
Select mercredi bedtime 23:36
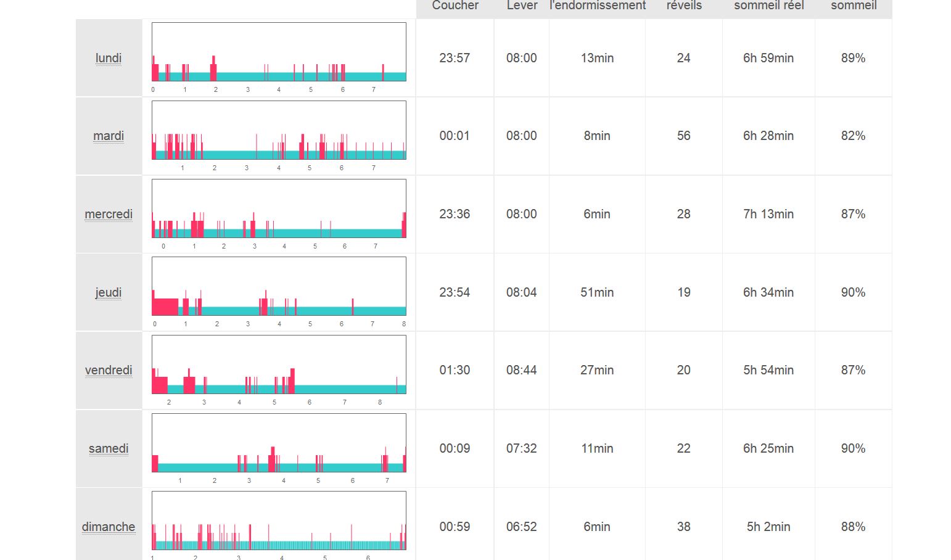coord(455,214)
